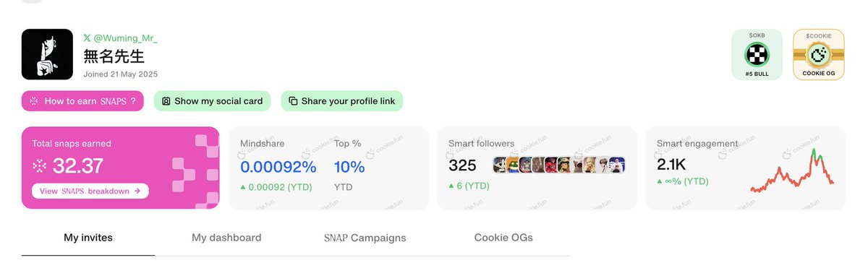This screenshot has height=268, width=868.
Task: Click the Mindshare 0.00092% value
Action: [x=278, y=167]
